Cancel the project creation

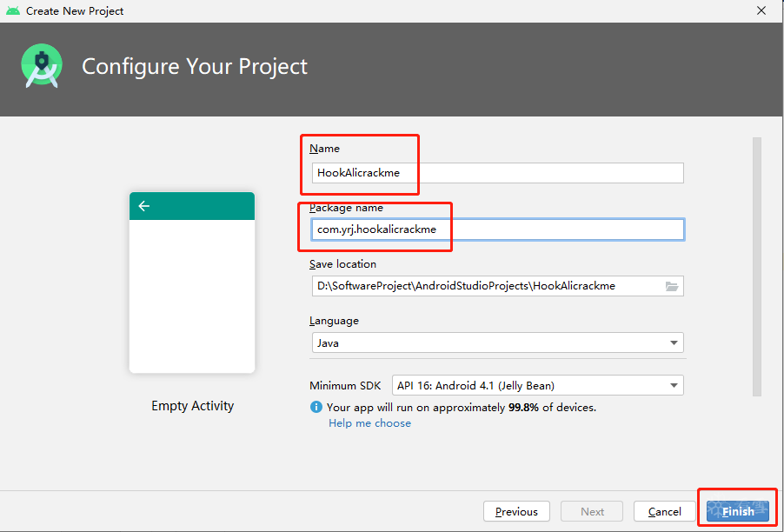coord(665,512)
